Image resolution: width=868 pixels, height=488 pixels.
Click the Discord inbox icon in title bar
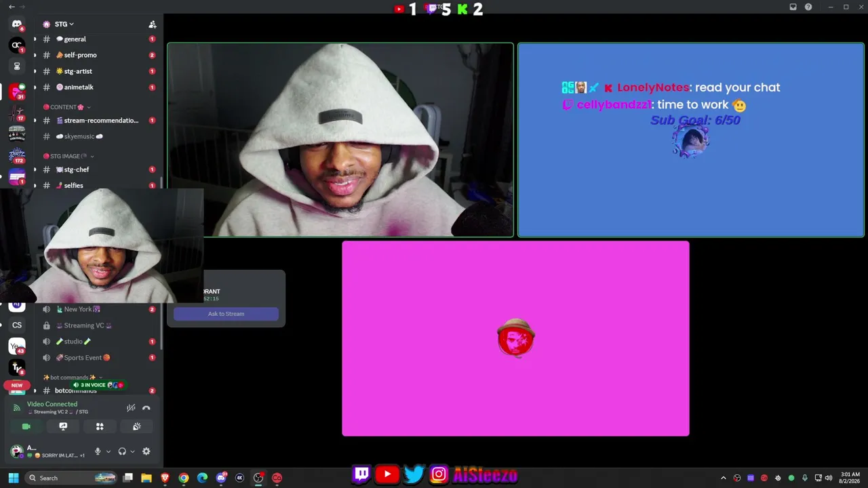coord(793,7)
